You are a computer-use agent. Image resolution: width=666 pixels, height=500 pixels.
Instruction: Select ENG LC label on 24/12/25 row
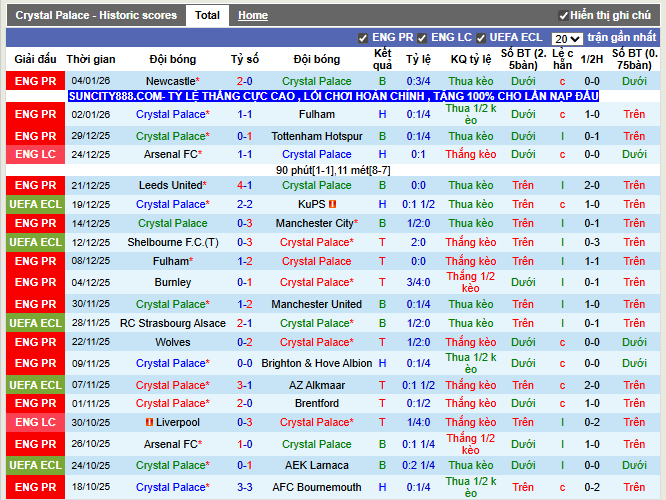click(x=36, y=154)
